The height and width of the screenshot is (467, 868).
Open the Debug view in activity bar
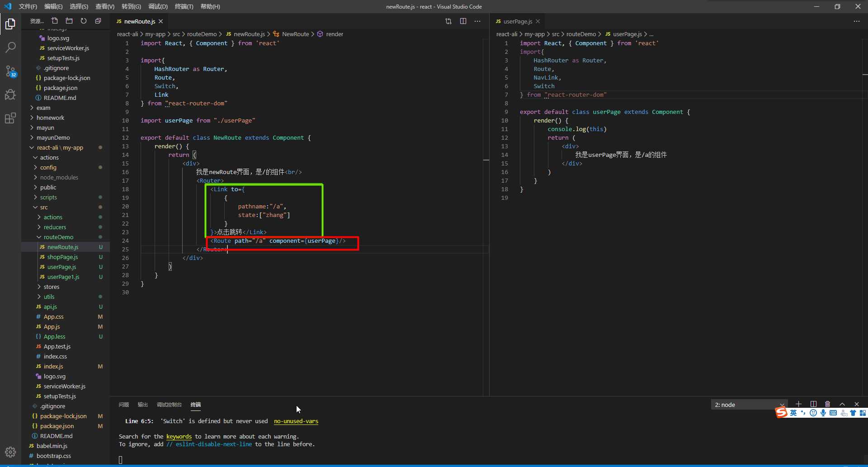[10, 94]
